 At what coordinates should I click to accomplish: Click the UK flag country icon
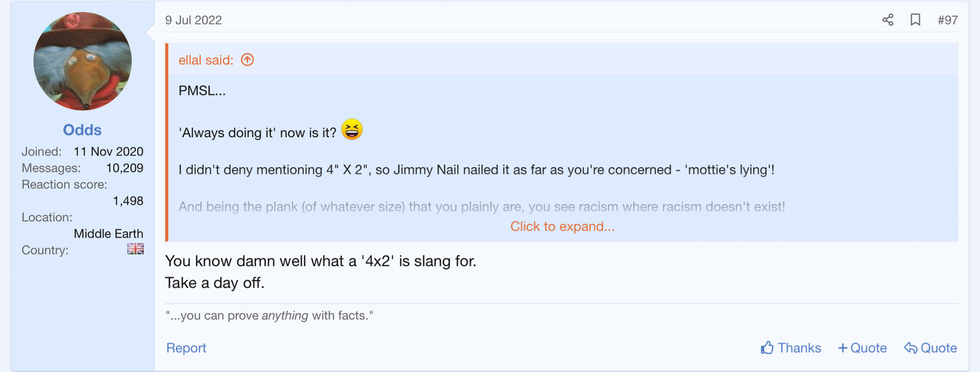[x=135, y=249]
